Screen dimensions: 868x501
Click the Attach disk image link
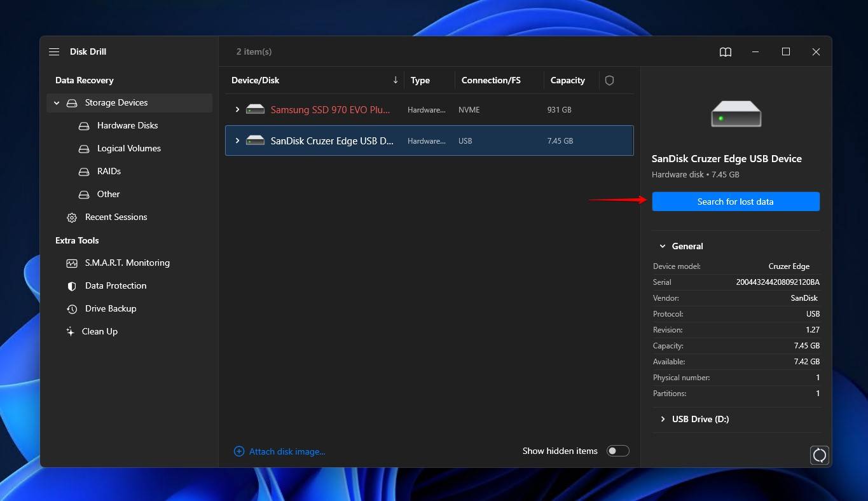click(x=287, y=451)
